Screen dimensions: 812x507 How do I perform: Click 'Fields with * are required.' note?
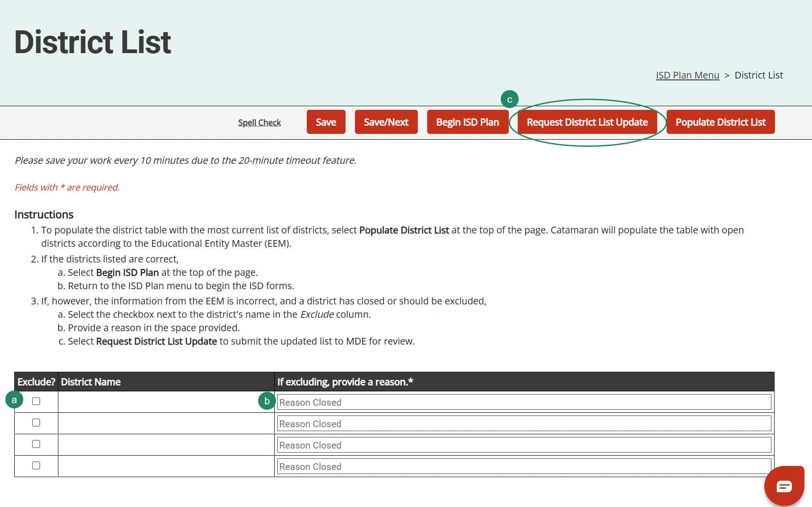coord(67,187)
